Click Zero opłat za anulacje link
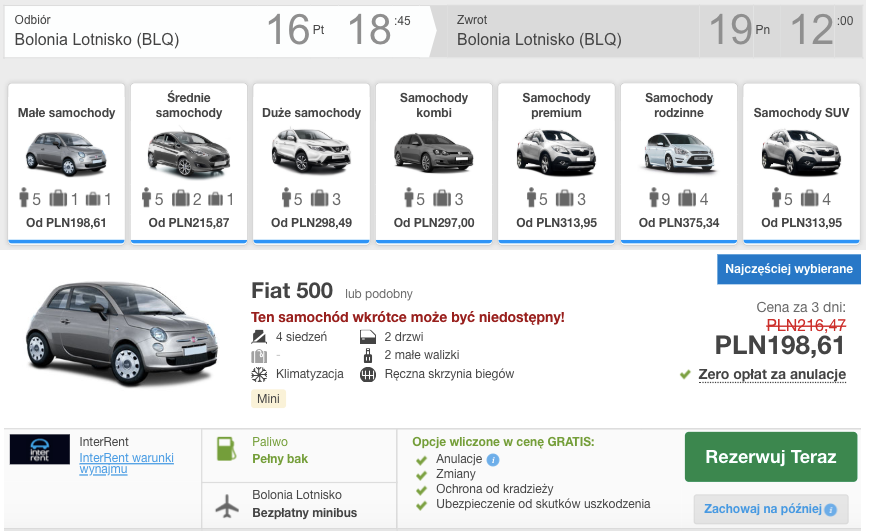This screenshot has width=869, height=532. click(x=772, y=375)
